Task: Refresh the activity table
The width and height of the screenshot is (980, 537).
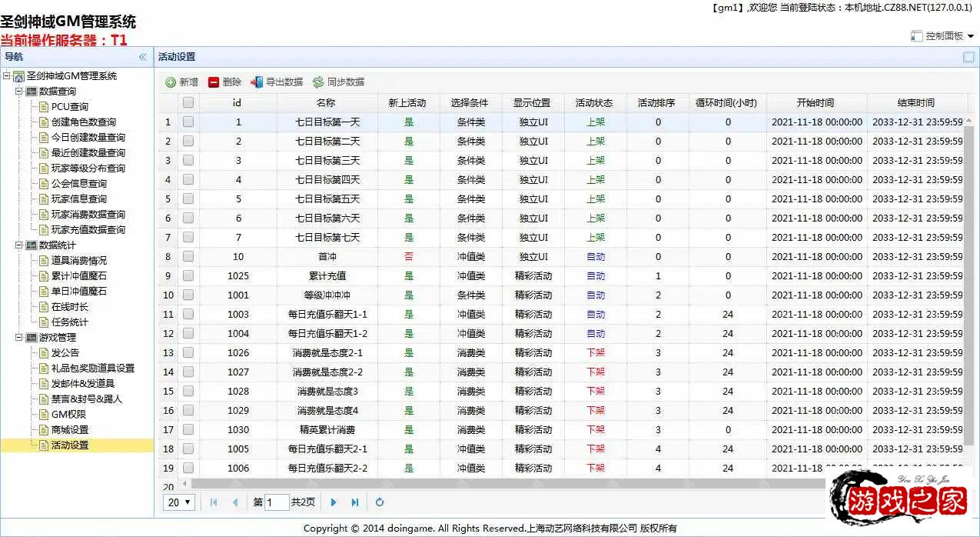Action: tap(379, 502)
